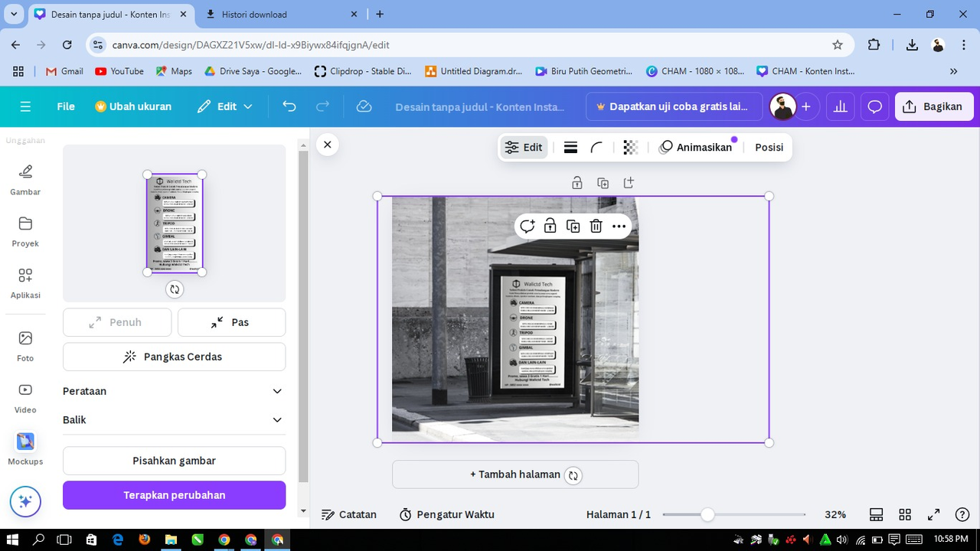The image size is (980, 551).
Task: Click the mockup preview thumbnail
Action: pos(175,223)
